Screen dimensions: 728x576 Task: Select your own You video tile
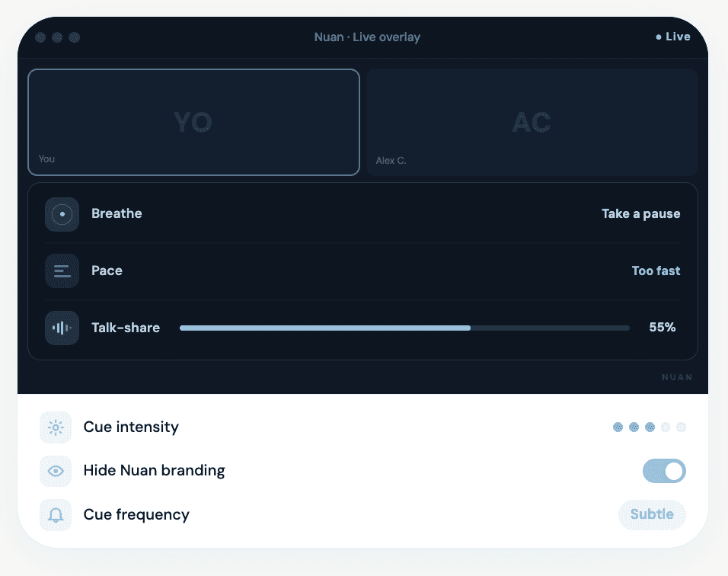[x=193, y=122]
